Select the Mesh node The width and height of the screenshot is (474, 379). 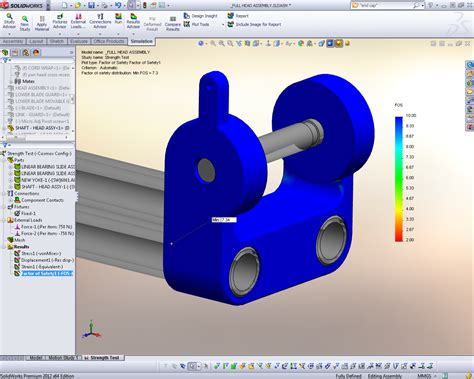pos(16,240)
